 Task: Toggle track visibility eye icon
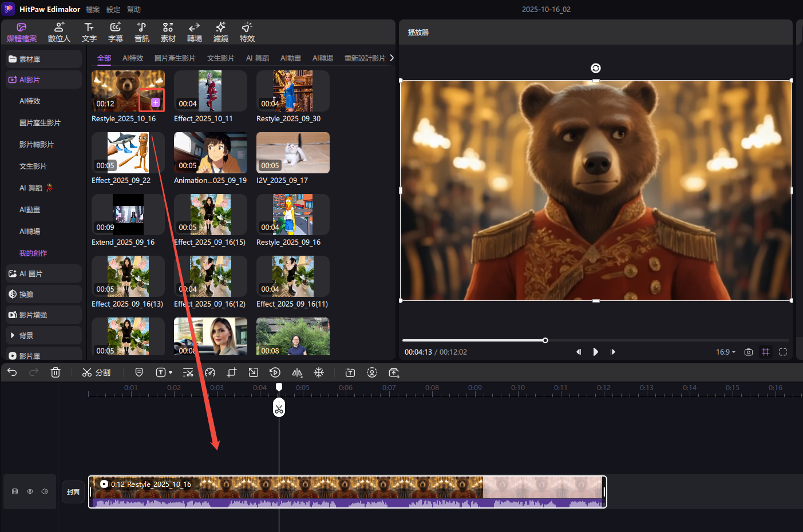point(30,491)
